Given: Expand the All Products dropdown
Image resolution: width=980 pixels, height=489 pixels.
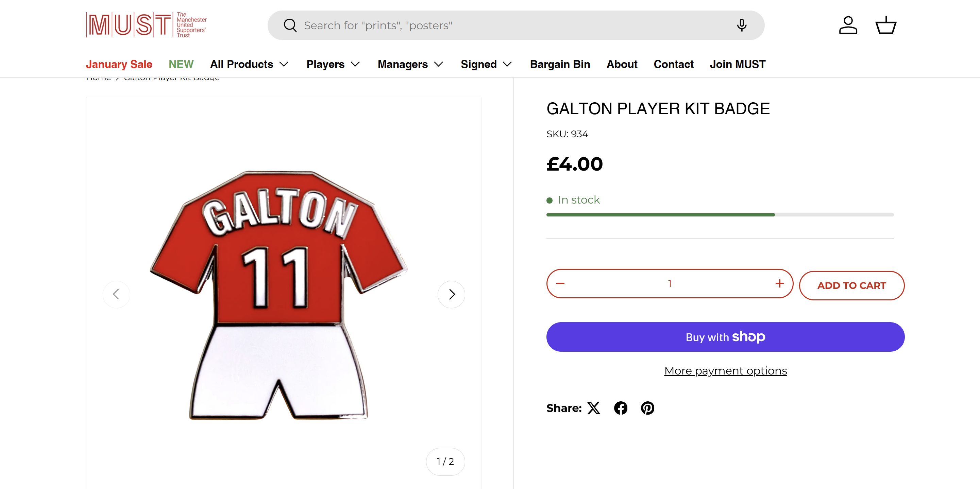Looking at the screenshot, I should coord(250,64).
